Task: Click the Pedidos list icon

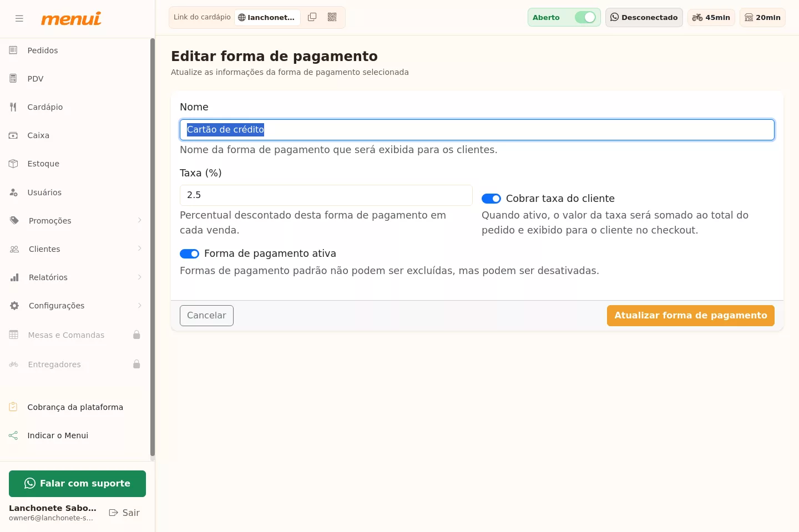Action: point(13,50)
